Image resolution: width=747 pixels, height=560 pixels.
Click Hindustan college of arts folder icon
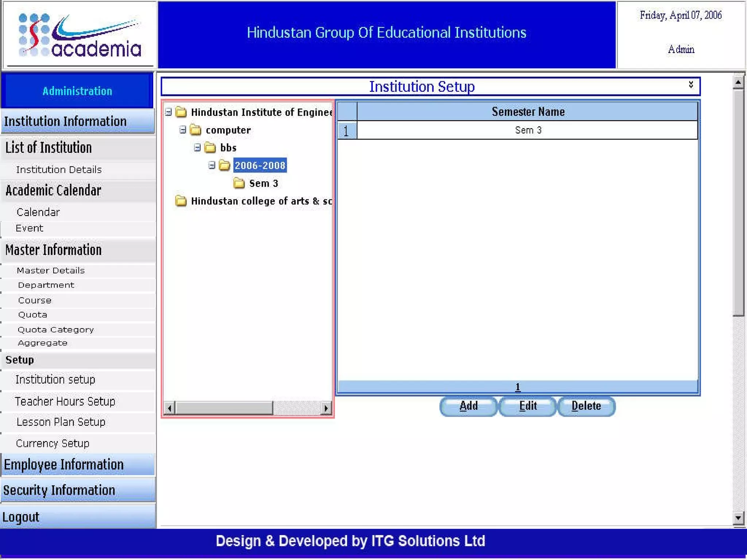(x=181, y=201)
